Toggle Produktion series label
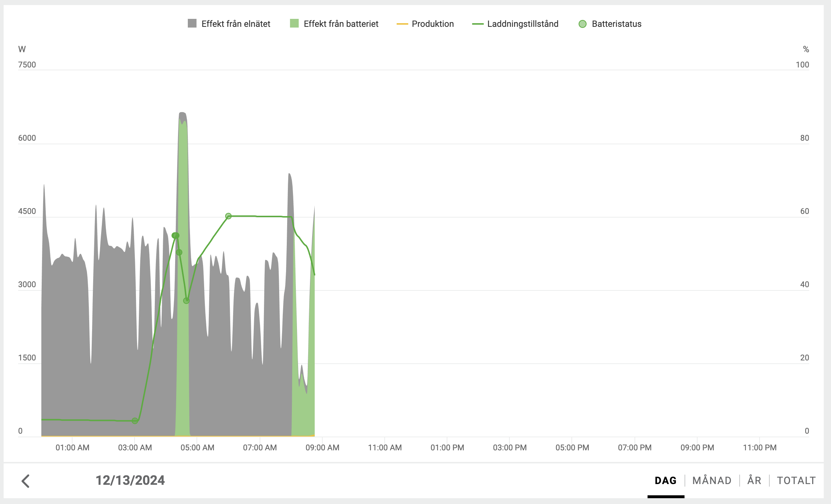Image resolution: width=831 pixels, height=504 pixels. click(x=433, y=24)
